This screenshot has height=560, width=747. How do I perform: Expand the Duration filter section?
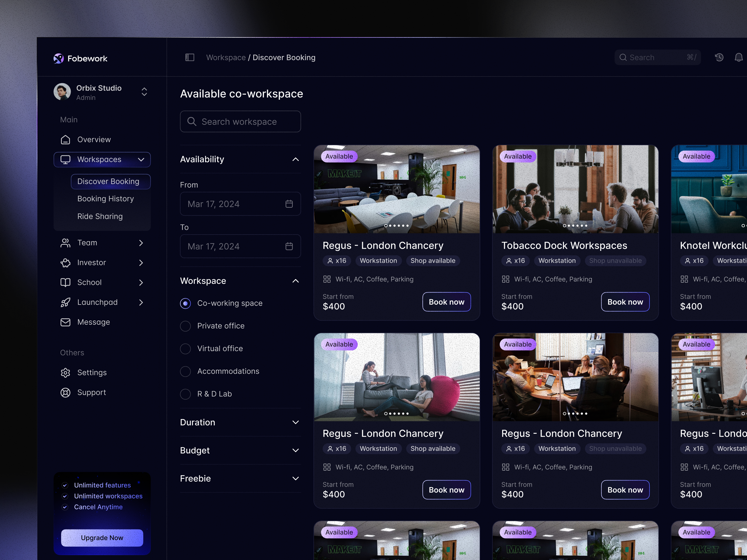point(296,422)
